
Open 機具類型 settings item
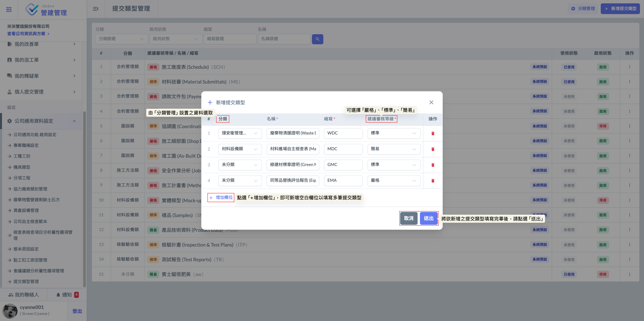point(21,167)
